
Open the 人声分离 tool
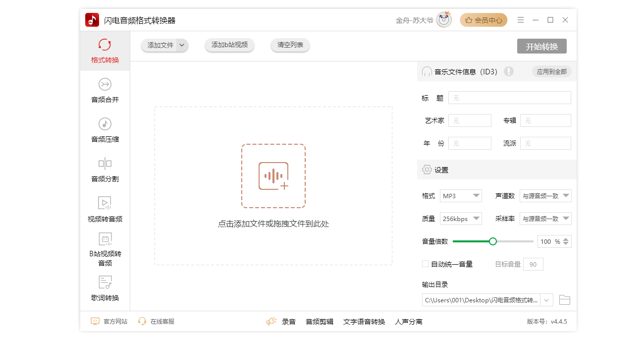click(409, 322)
